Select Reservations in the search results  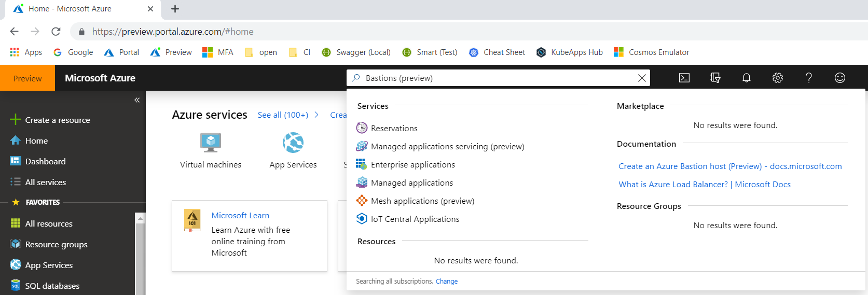[x=387, y=128]
